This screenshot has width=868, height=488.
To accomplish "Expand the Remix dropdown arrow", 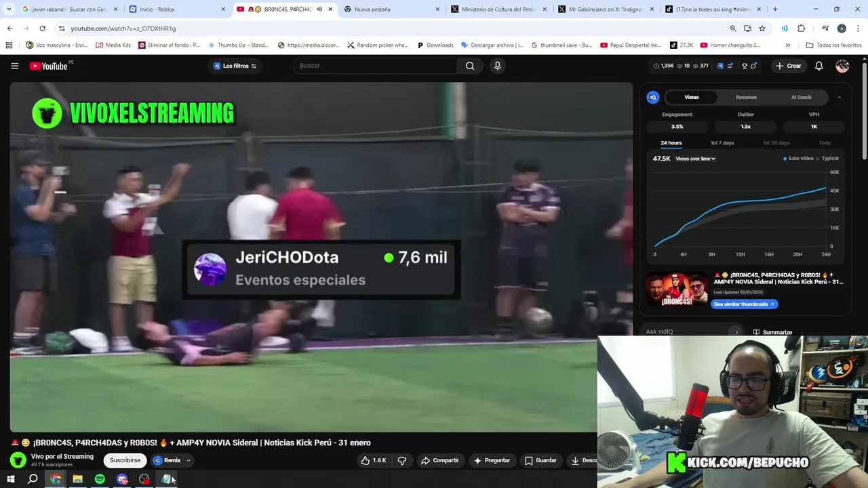I will tap(189, 460).
